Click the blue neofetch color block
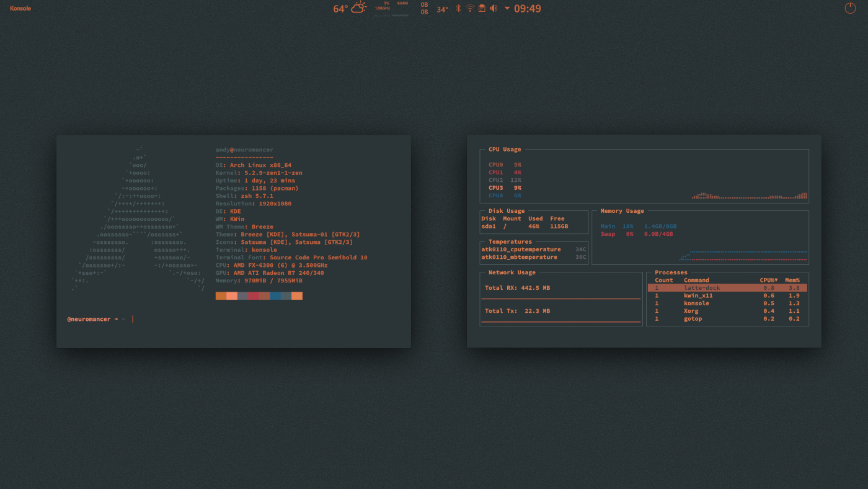The image size is (868, 489). [275, 296]
